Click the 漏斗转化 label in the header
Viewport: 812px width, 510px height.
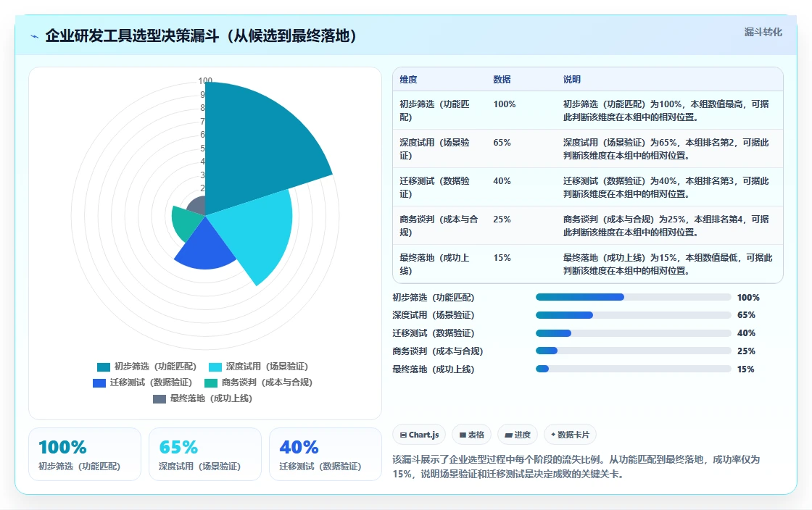click(x=763, y=32)
